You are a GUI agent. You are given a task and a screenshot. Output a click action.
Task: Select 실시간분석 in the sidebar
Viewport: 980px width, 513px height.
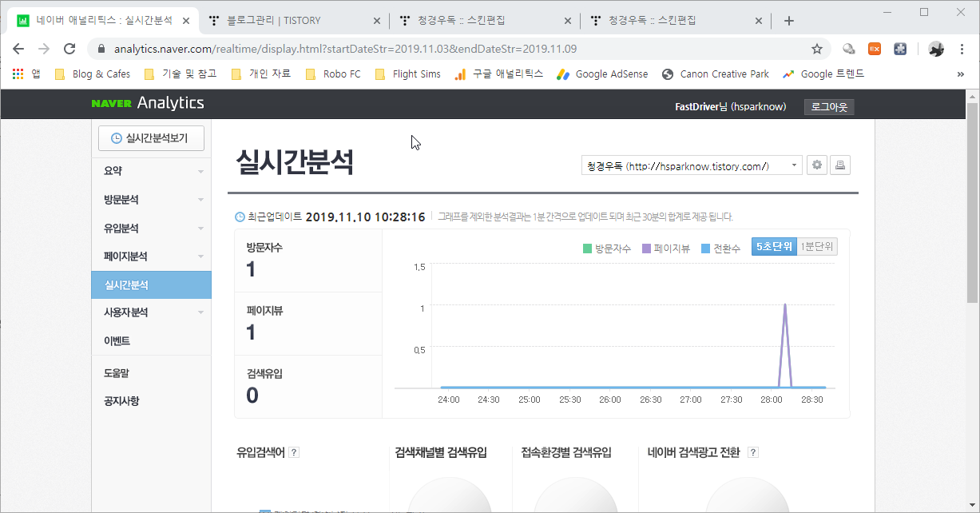coord(152,284)
